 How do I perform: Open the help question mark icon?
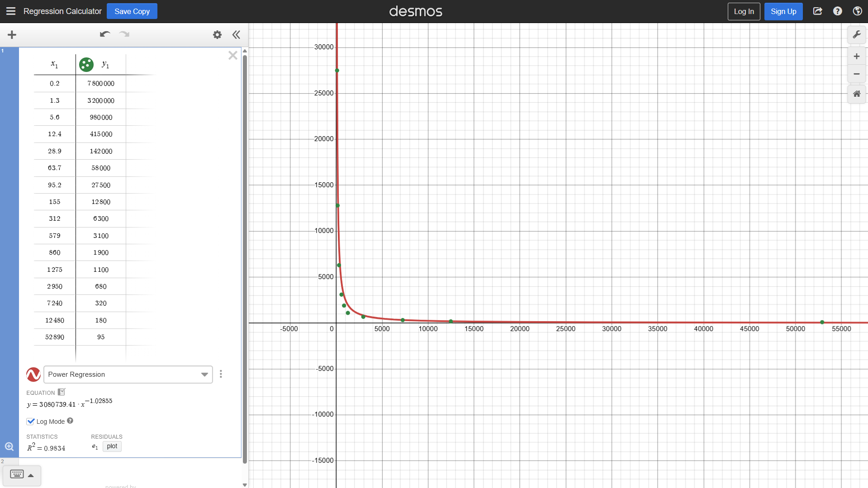coord(837,11)
